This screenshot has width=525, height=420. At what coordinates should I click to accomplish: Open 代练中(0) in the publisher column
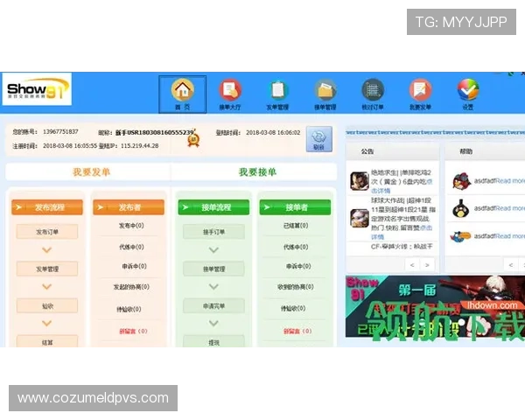point(131,247)
